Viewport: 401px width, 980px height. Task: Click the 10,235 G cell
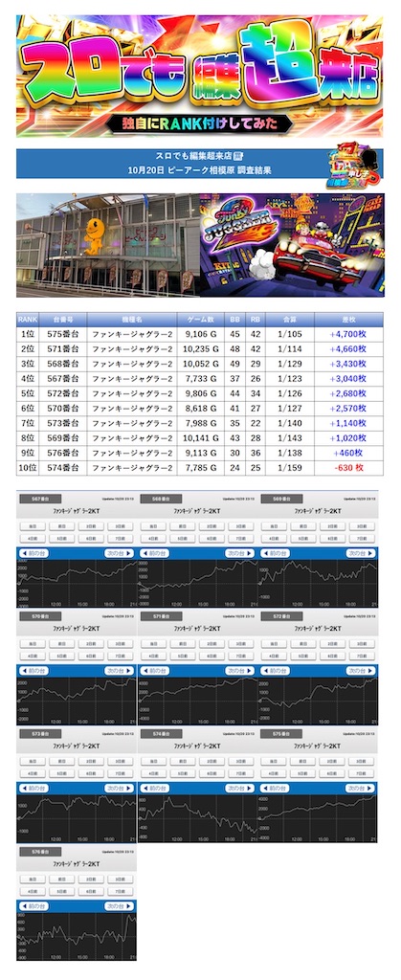click(201, 348)
